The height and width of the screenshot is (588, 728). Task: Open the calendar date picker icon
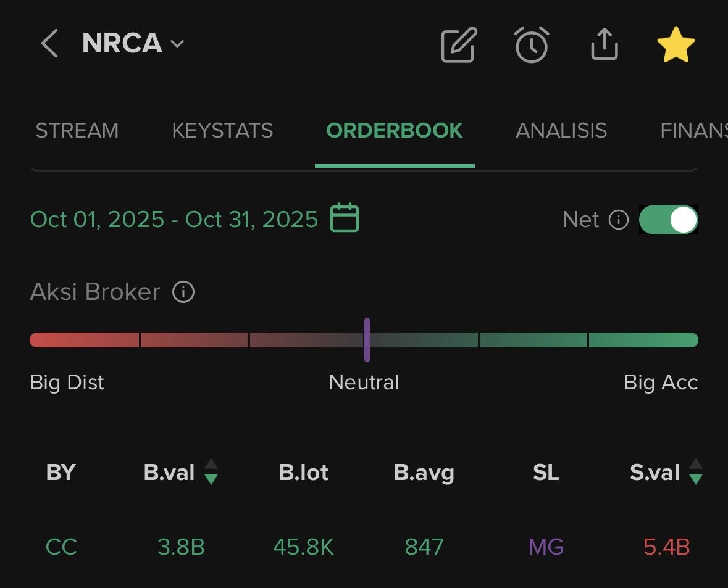pyautogui.click(x=345, y=218)
